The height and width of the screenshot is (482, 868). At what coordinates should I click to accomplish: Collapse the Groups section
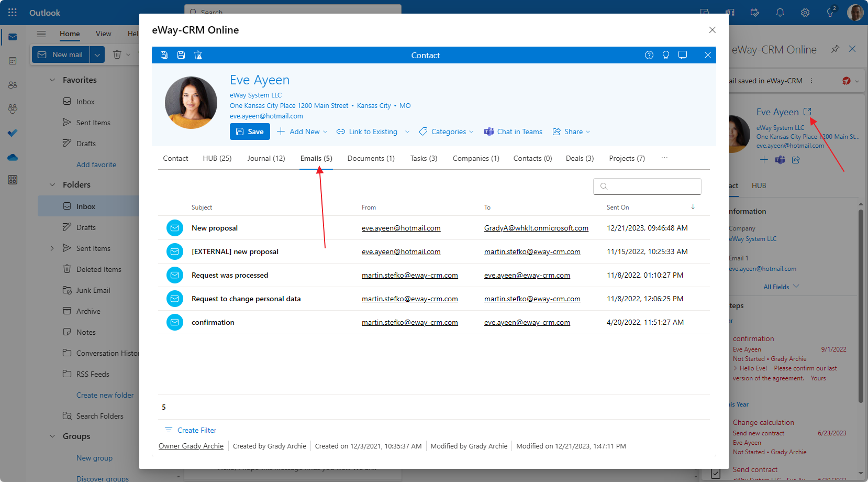pos(52,436)
